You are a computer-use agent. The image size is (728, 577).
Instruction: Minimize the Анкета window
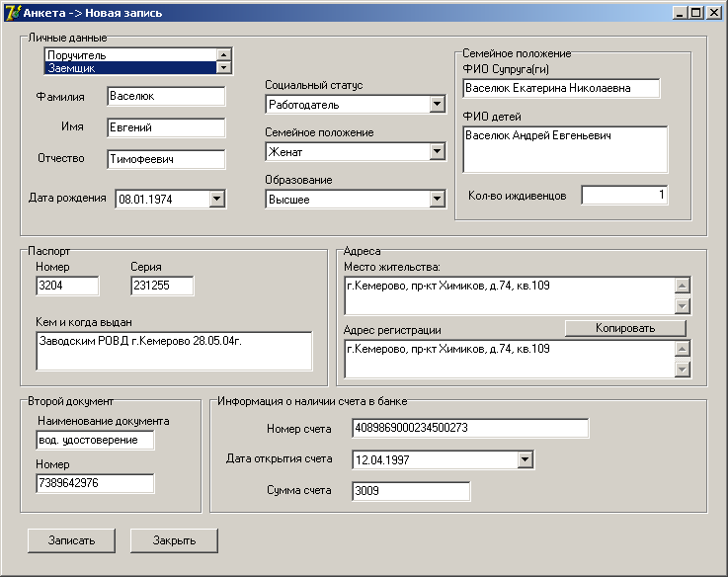pos(681,13)
